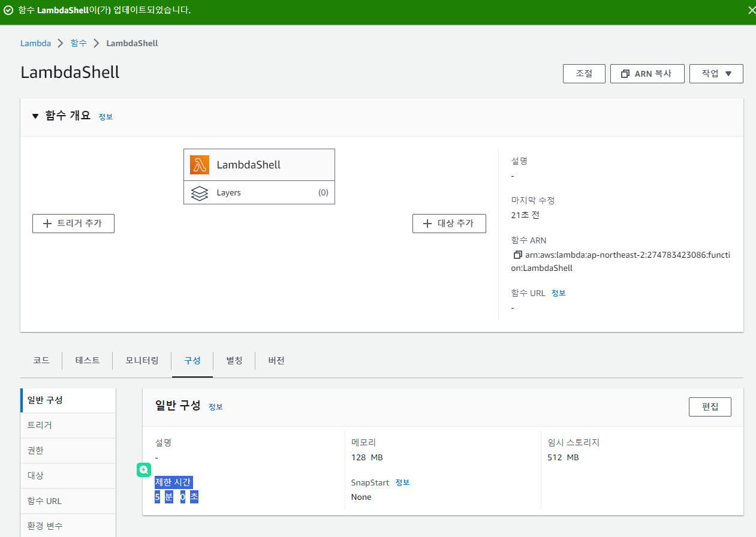Open the 버전 tab
The width and height of the screenshot is (756, 537).
[x=276, y=360]
